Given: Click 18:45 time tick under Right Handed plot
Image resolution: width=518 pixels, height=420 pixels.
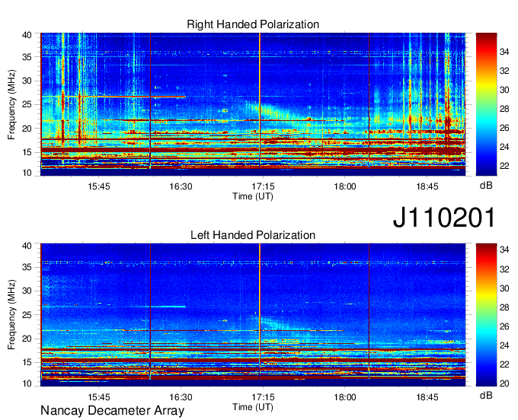Looking at the screenshot, I should [427, 186].
